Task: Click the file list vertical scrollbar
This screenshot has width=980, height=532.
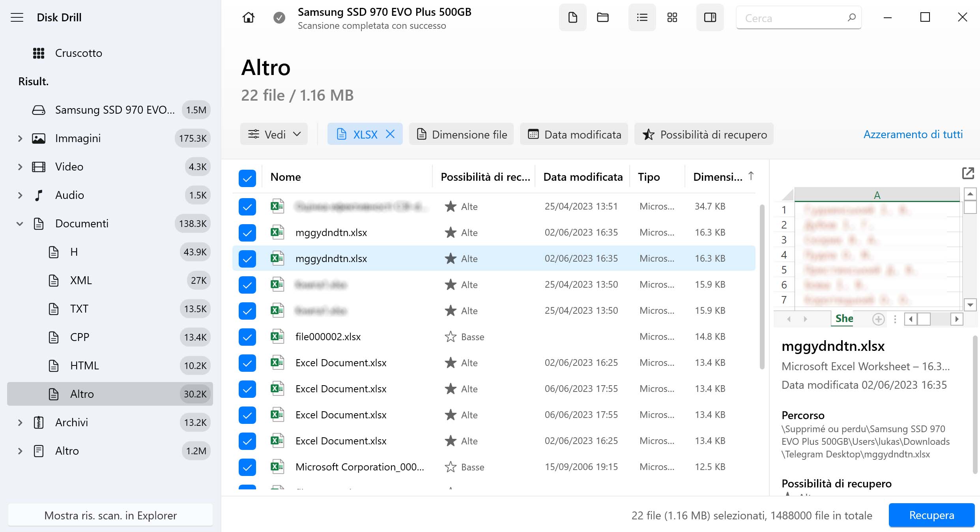Action: 762,287
